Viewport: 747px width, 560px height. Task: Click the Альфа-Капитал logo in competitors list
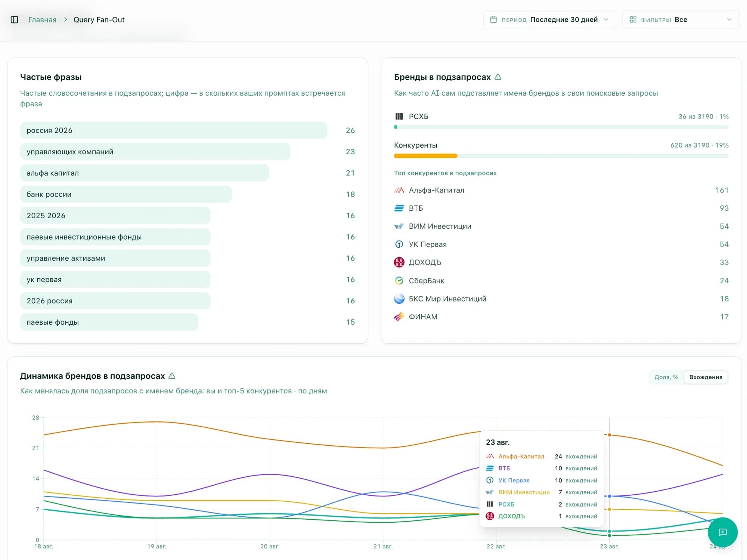399,190
